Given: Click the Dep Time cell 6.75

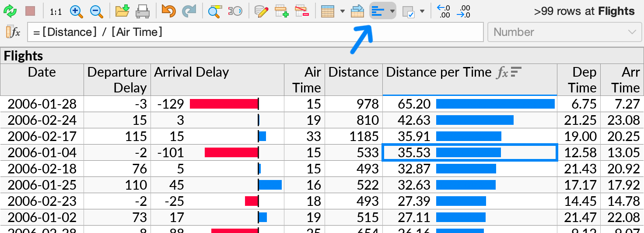Looking at the screenshot, I should (x=579, y=104).
